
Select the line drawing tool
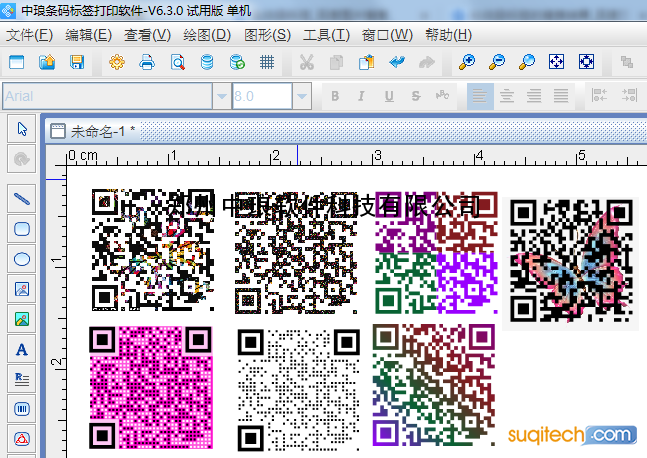tap(21, 199)
